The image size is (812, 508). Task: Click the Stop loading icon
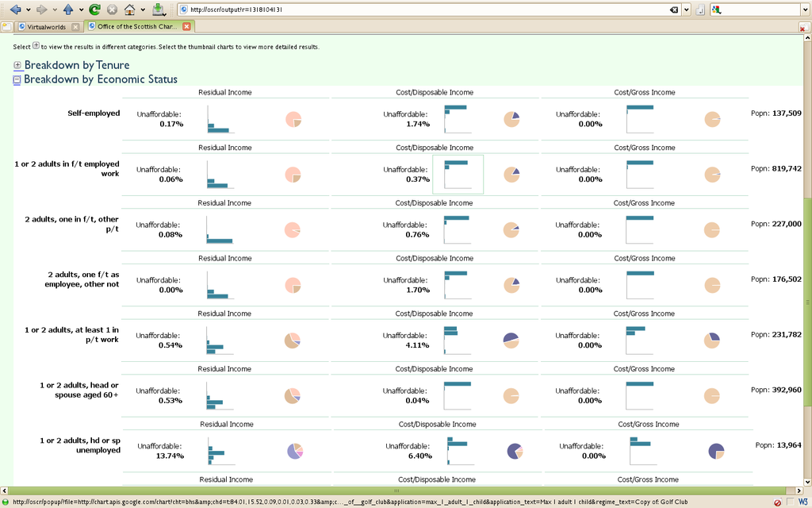pos(112,10)
